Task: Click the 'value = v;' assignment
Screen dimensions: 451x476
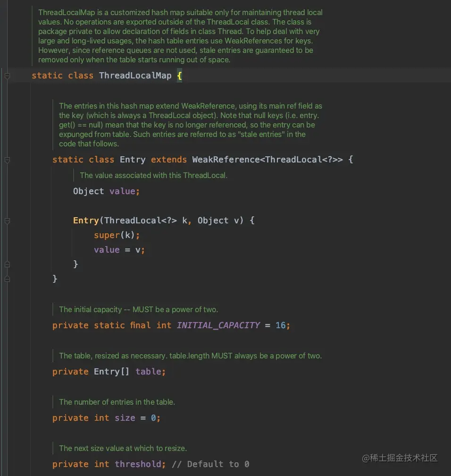Action: 119,250
